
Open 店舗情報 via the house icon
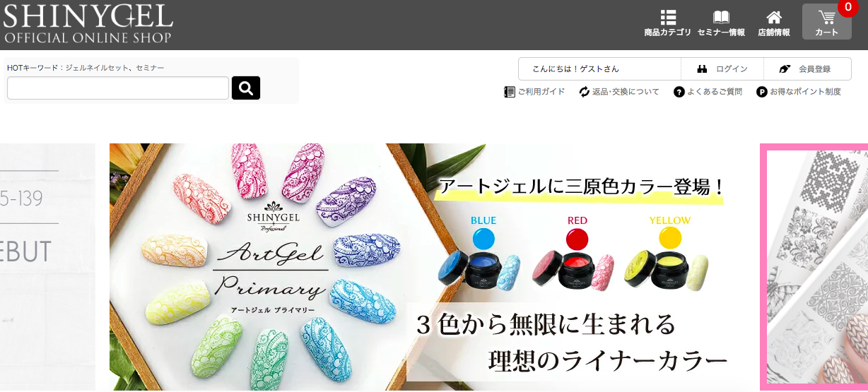click(774, 18)
